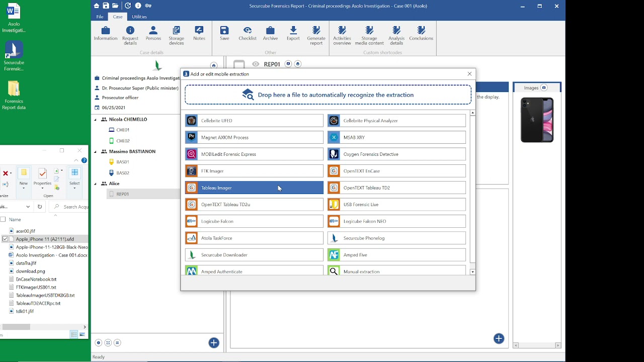This screenshot has width=644, height=362.
Task: Collapse the File Explorer ribbon chevron
Action: coord(76,160)
